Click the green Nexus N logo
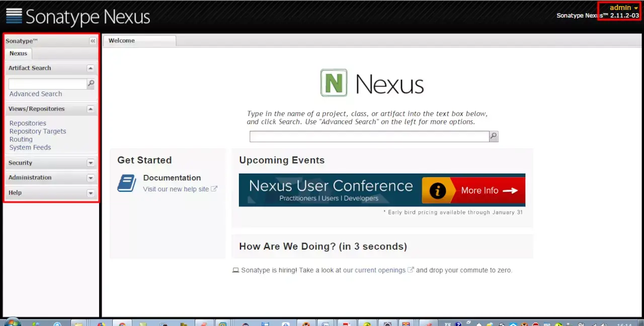 [334, 83]
